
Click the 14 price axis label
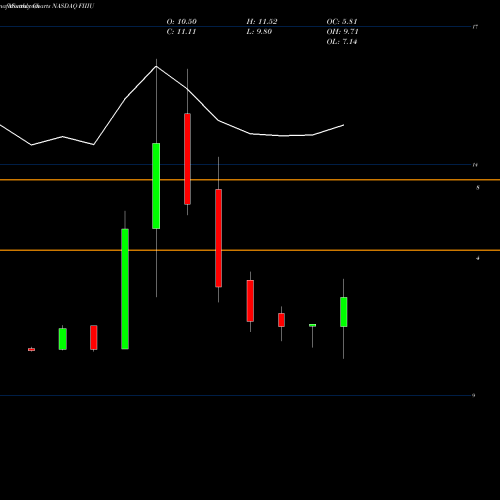coord(475,165)
